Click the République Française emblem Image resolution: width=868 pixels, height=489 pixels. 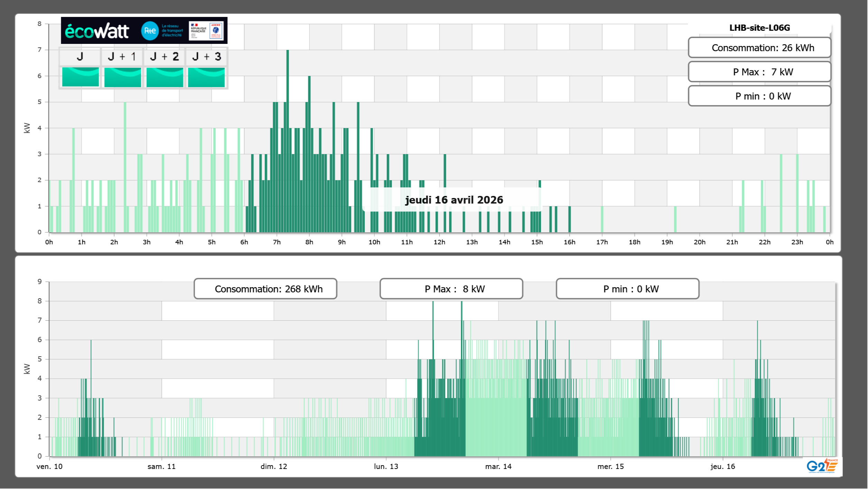point(198,31)
